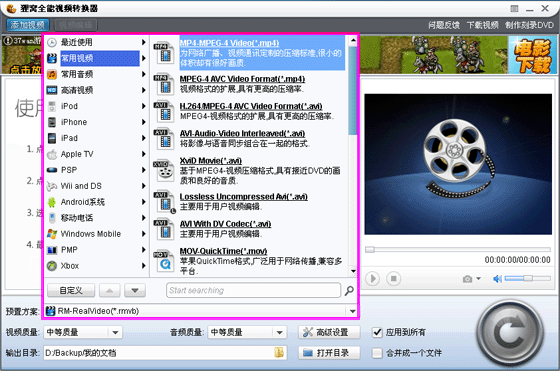Click the video progress seek bar
560x371 pixels.
tap(458, 250)
